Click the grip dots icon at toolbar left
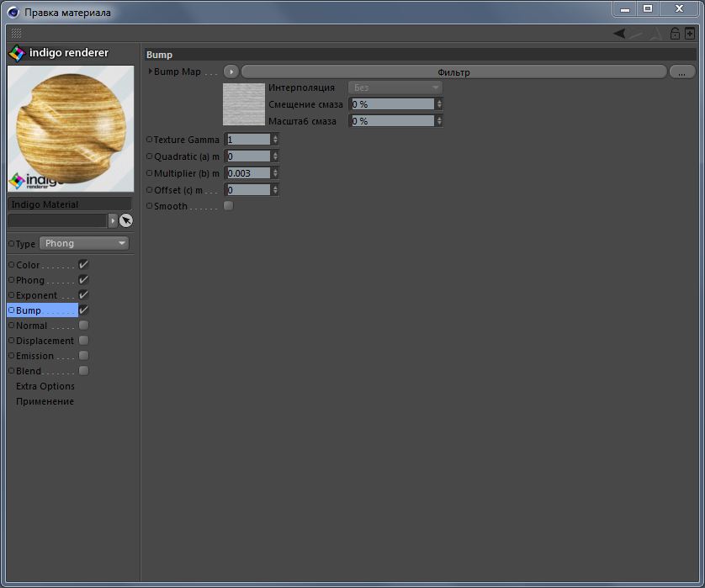The image size is (705, 588). pos(16,33)
